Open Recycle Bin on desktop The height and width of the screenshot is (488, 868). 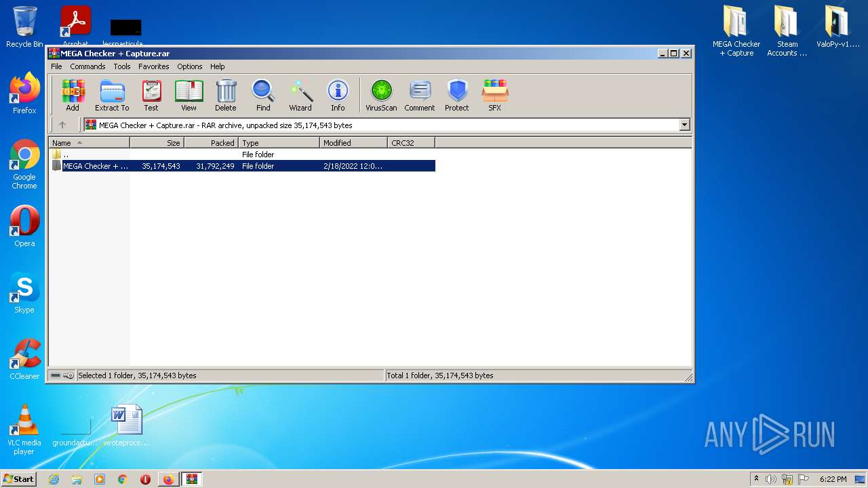click(24, 27)
